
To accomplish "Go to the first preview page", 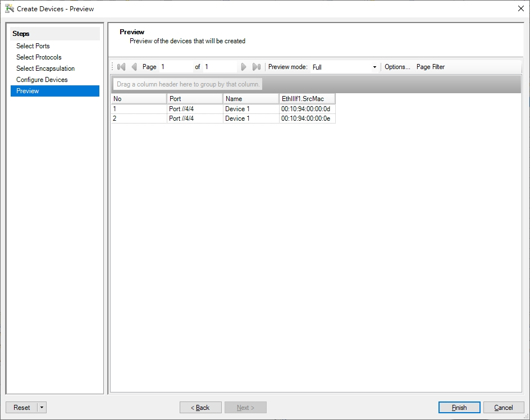I will pos(121,67).
